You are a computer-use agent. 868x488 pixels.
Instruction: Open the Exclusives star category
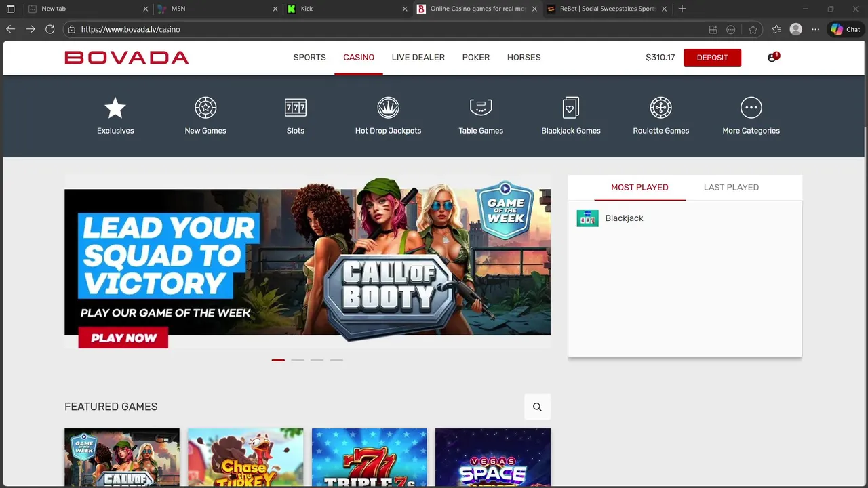click(115, 108)
